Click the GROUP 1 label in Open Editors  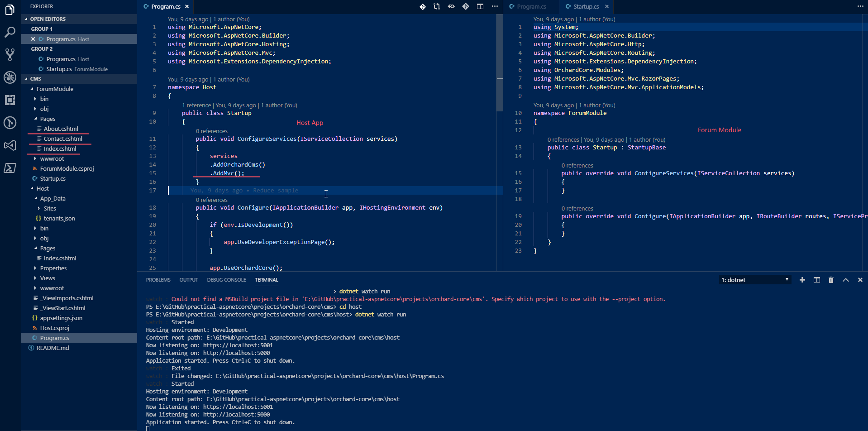[x=42, y=29]
